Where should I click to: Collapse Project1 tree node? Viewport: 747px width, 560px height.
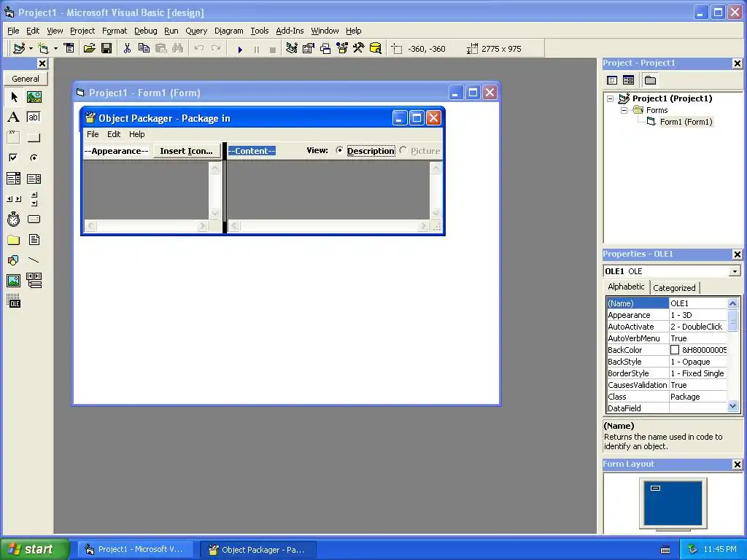(x=611, y=98)
